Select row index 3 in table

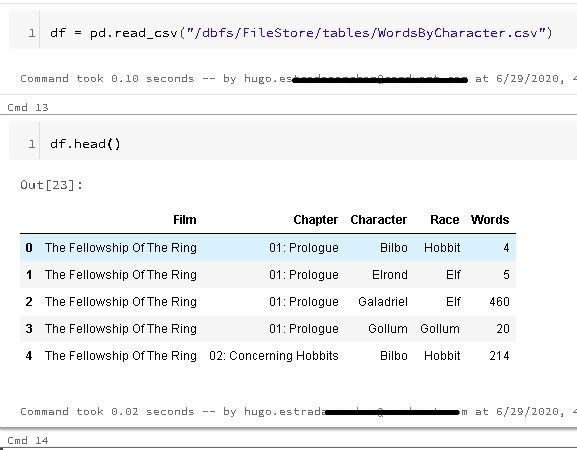tap(29, 329)
